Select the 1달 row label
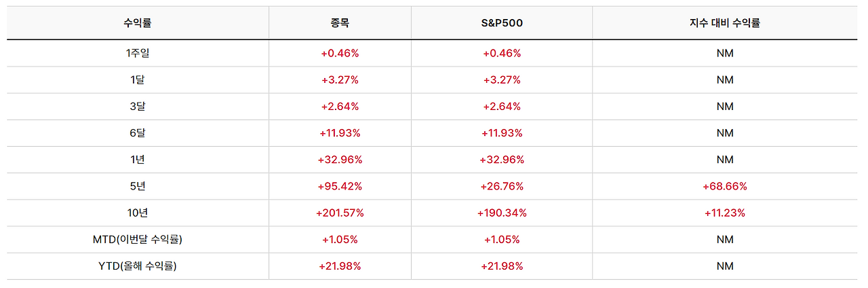Screen dimensions: 868x288 pos(138,79)
